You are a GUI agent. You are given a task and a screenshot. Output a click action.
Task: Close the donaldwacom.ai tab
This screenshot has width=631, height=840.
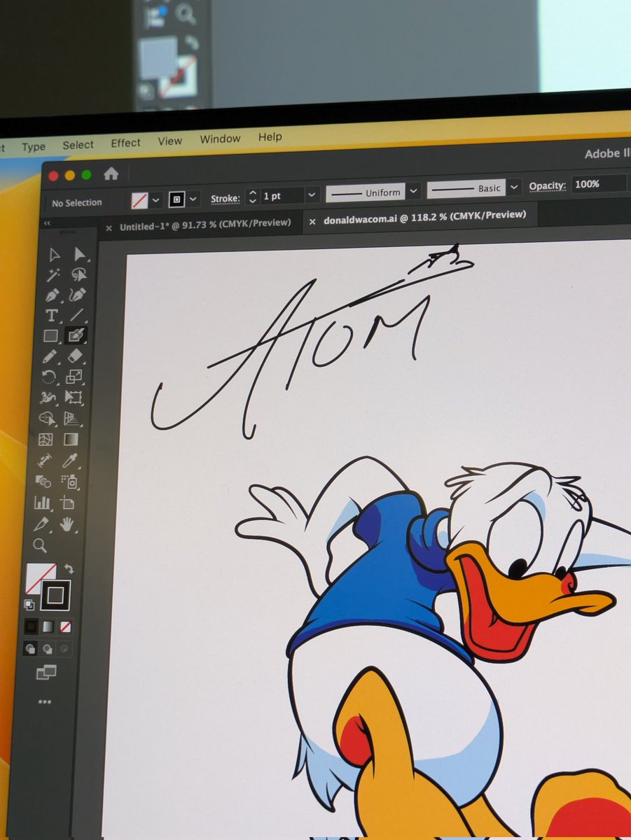(x=312, y=222)
